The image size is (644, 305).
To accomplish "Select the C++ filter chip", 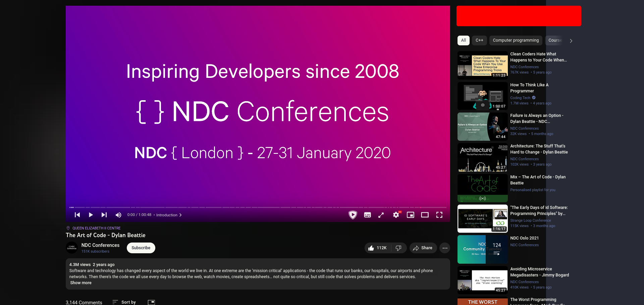I will point(480,40).
